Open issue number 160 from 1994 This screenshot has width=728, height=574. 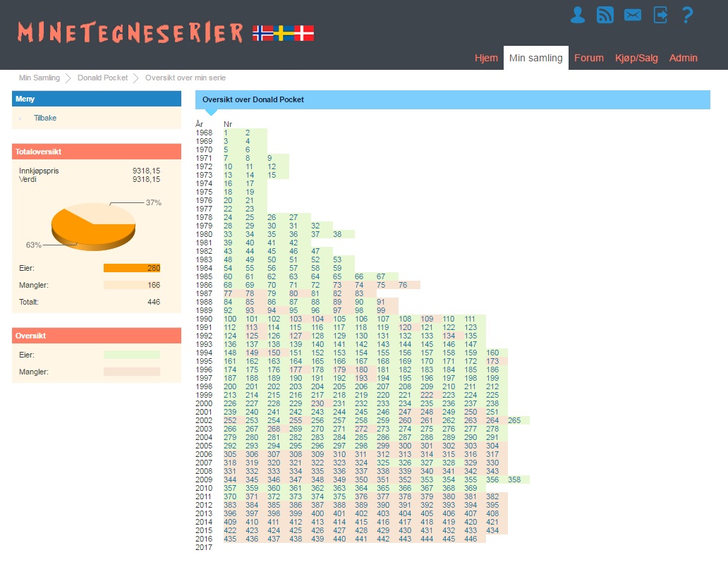coord(492,353)
